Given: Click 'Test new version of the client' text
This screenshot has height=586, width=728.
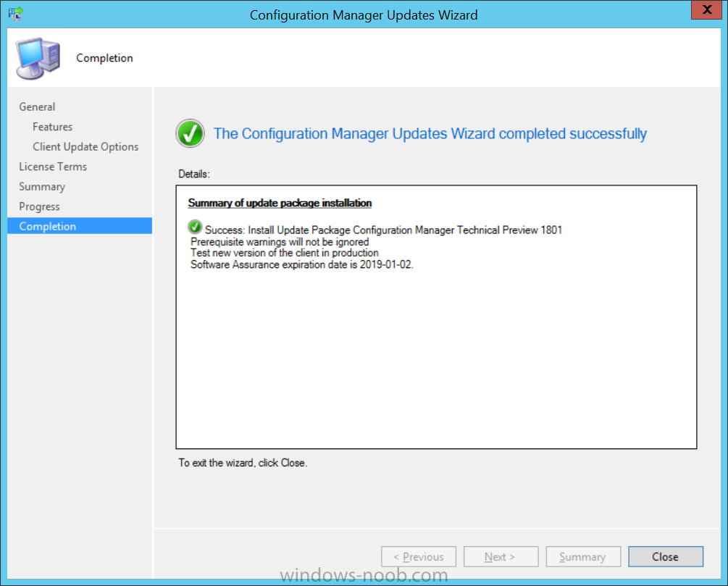Looking at the screenshot, I should coord(284,253).
